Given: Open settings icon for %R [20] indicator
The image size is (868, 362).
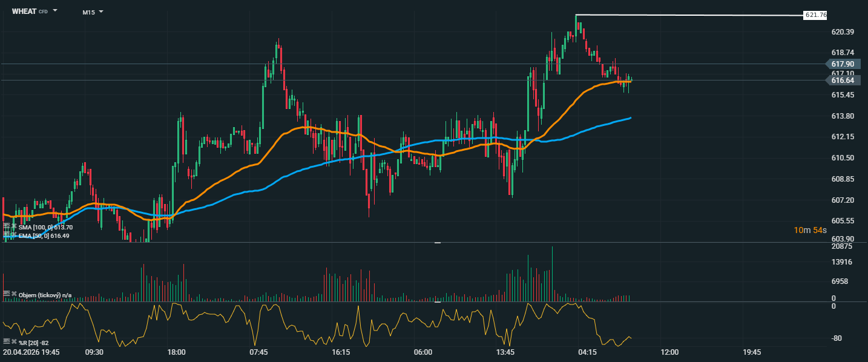Looking at the screenshot, I should tap(7, 342).
